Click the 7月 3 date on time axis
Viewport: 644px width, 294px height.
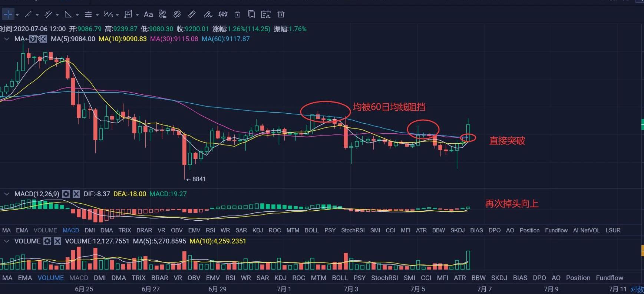click(351, 289)
